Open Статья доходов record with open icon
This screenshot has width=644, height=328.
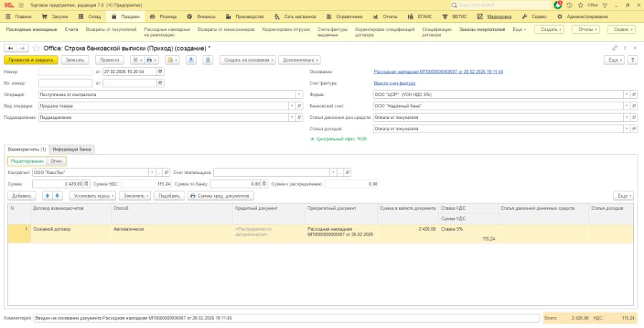click(x=635, y=129)
